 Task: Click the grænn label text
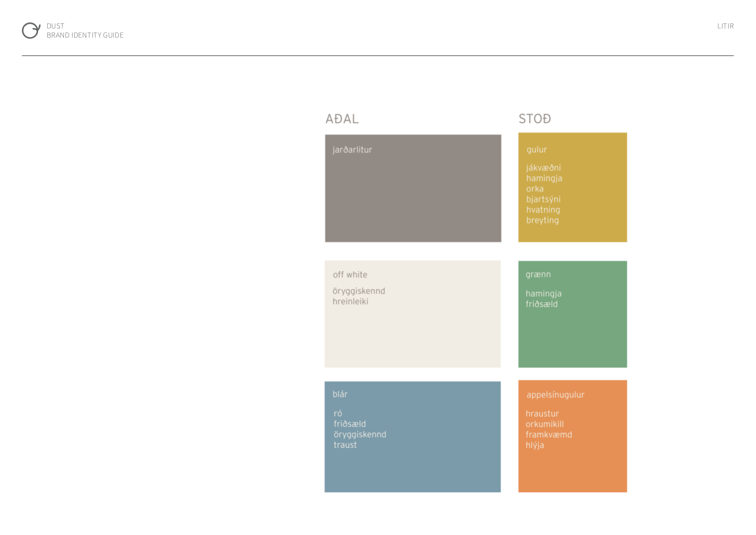538,275
